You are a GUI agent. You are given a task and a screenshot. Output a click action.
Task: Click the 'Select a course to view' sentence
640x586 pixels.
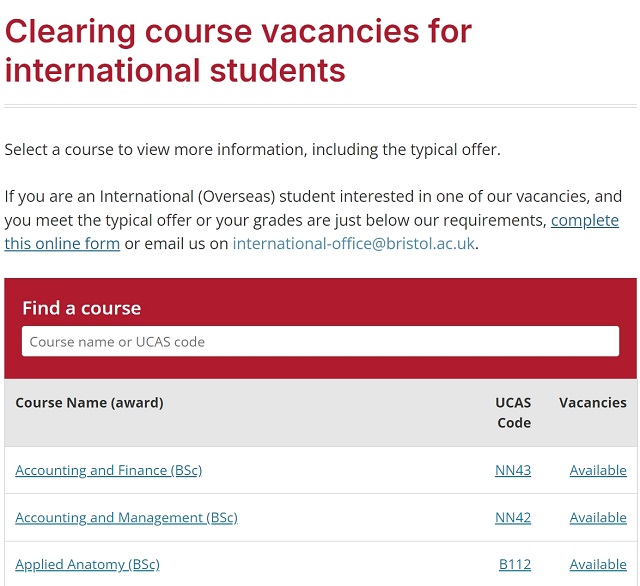(252, 150)
